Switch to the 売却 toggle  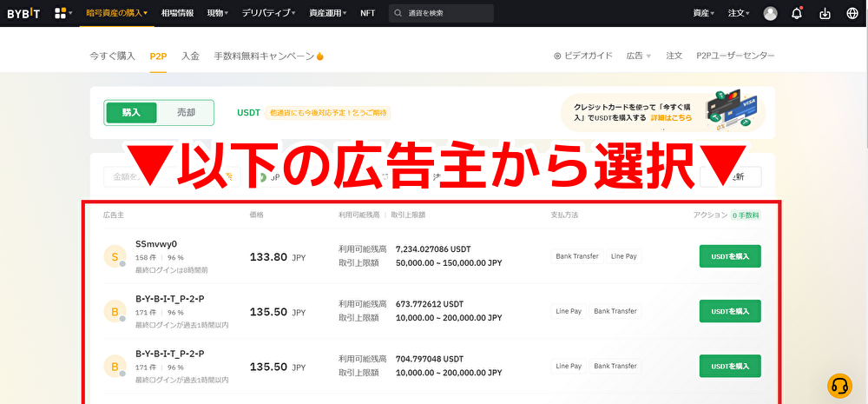coord(186,112)
